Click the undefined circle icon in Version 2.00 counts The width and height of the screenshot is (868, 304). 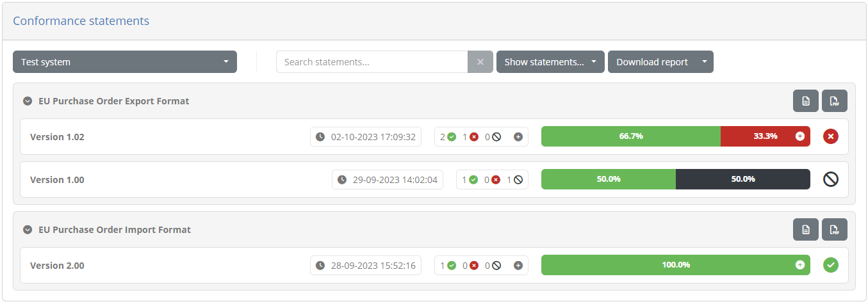(496, 266)
